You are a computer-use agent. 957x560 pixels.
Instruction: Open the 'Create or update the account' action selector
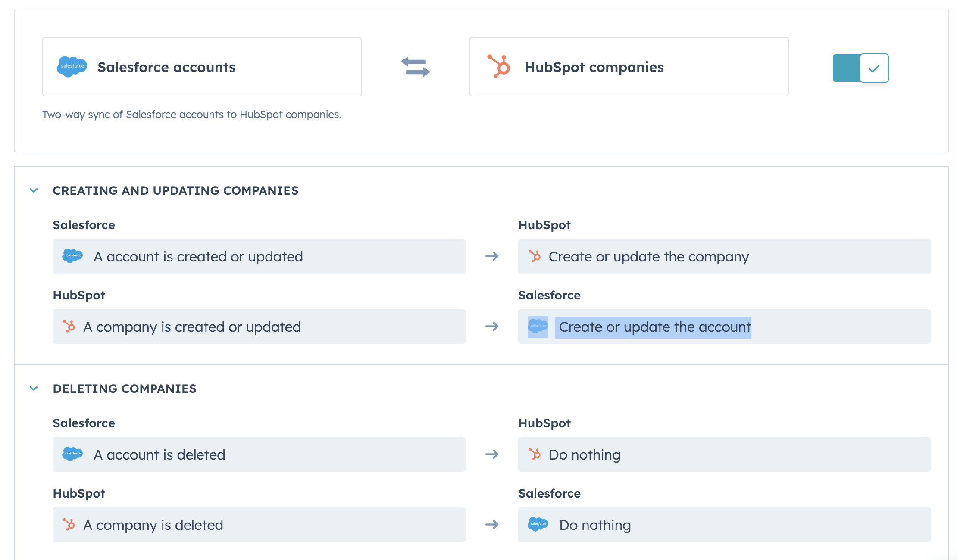coord(654,327)
